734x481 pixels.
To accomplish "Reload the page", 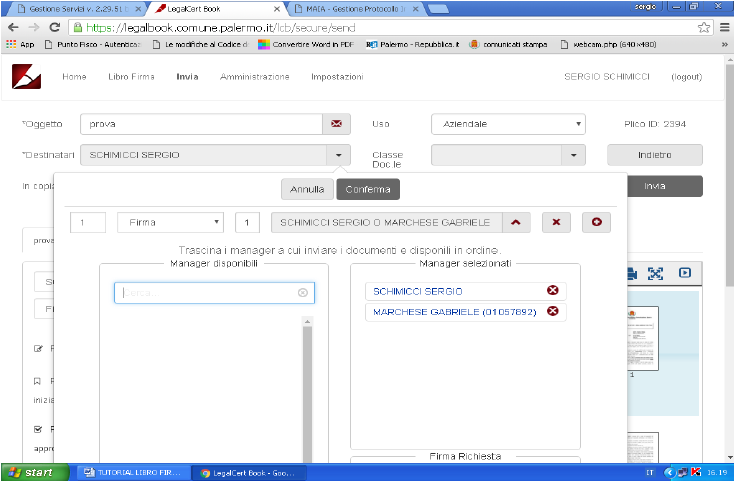I will (55, 28).
